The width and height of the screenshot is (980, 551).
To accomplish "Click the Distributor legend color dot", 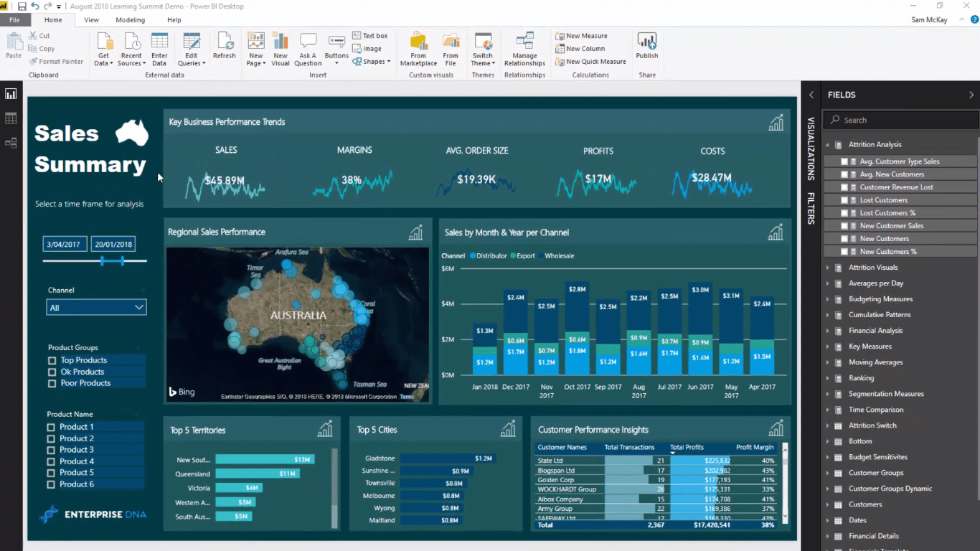I will (473, 256).
